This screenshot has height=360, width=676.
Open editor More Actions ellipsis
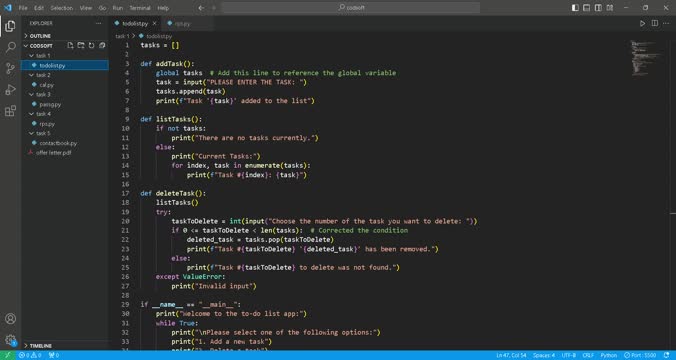(x=666, y=23)
